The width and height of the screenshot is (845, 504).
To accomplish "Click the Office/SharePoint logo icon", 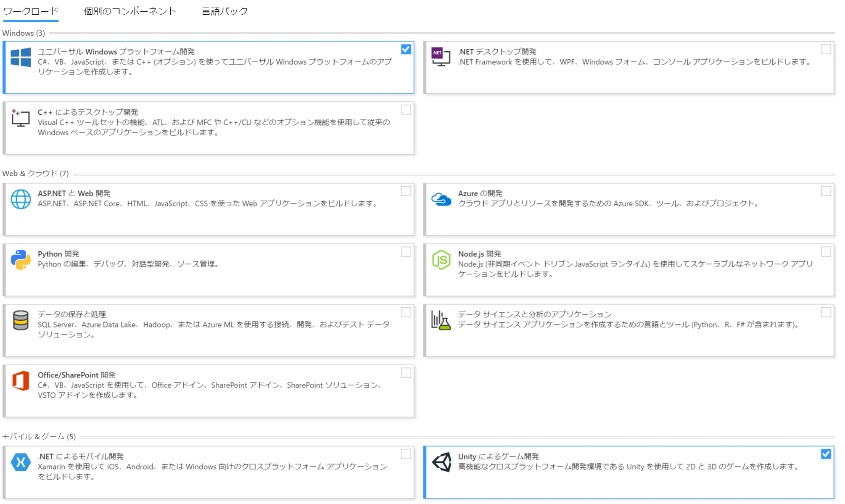I will point(21,381).
